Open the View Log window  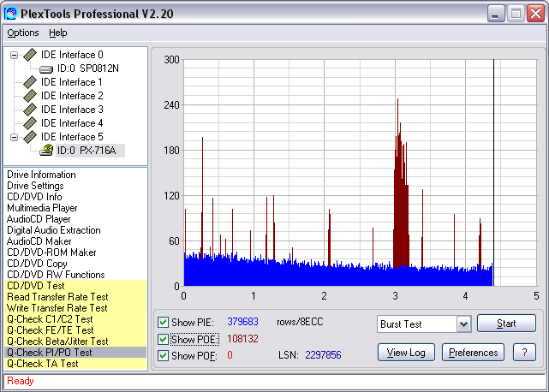(x=406, y=352)
